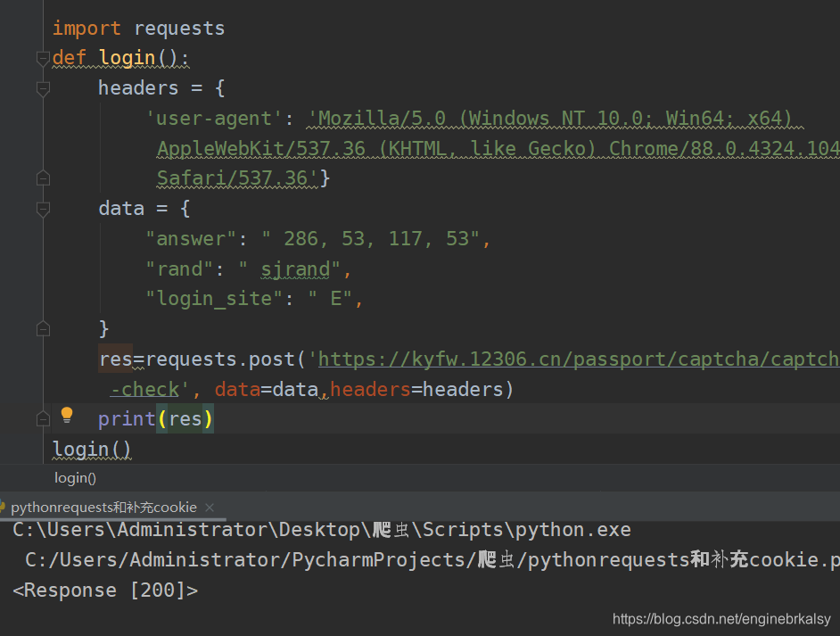Click the '-check' continuation of the URL
This screenshot has height=636, width=840.
coord(144,389)
